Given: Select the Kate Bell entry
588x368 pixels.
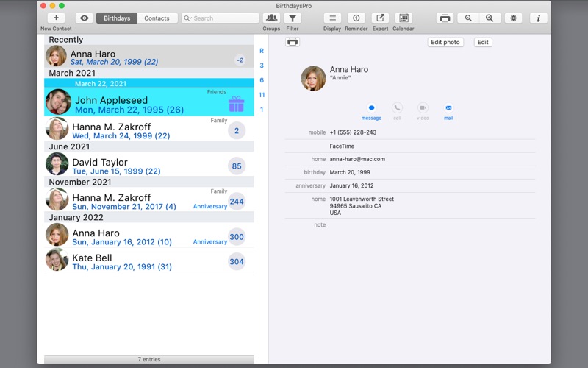Looking at the screenshot, I should (149, 260).
